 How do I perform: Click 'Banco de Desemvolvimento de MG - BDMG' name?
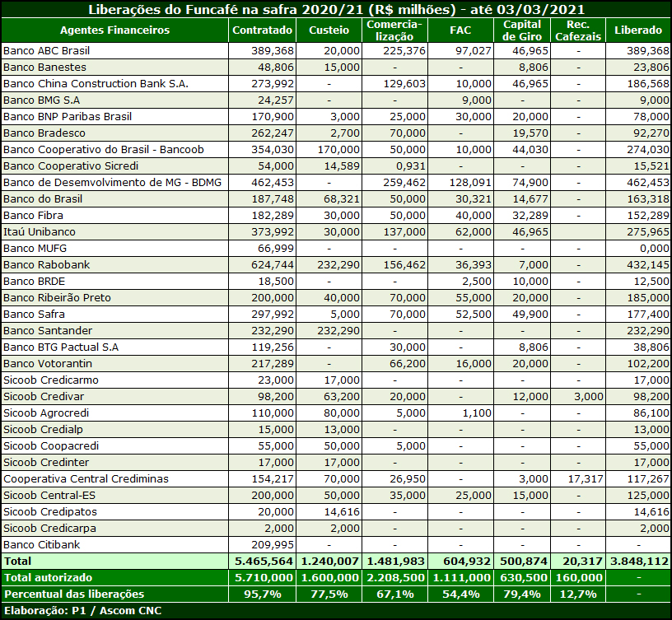(112, 183)
